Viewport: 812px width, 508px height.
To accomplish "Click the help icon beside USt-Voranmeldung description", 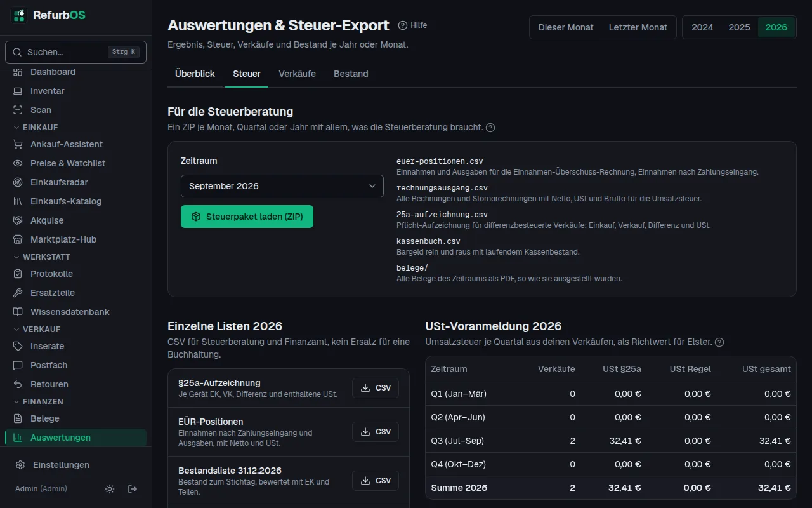I will (719, 342).
